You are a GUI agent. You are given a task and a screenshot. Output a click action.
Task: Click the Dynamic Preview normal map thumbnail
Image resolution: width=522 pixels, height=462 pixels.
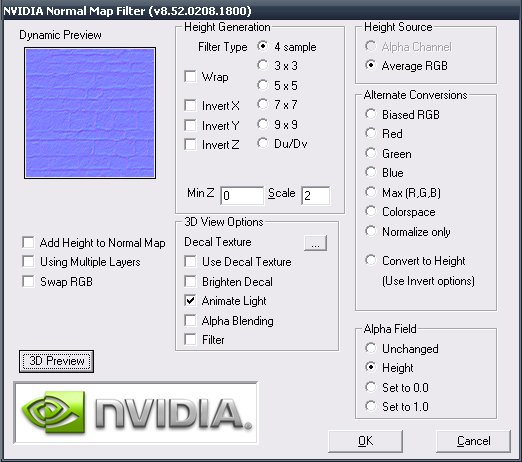click(x=90, y=113)
